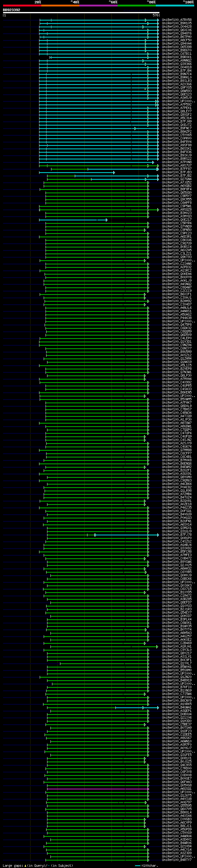Click hit label UniRef100_B6SSK1
Viewport: 197px width, 868px height.
177,149
